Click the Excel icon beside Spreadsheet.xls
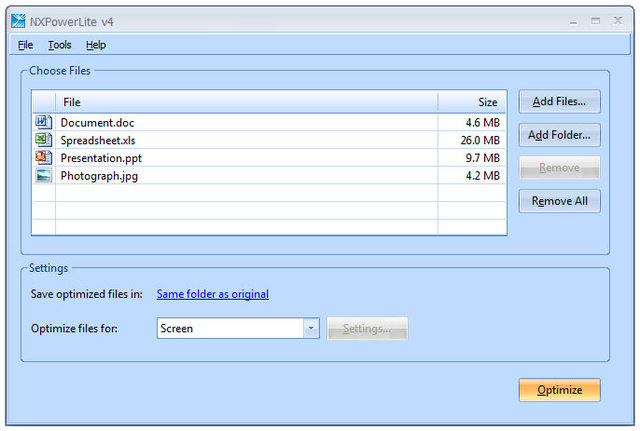 [43, 140]
